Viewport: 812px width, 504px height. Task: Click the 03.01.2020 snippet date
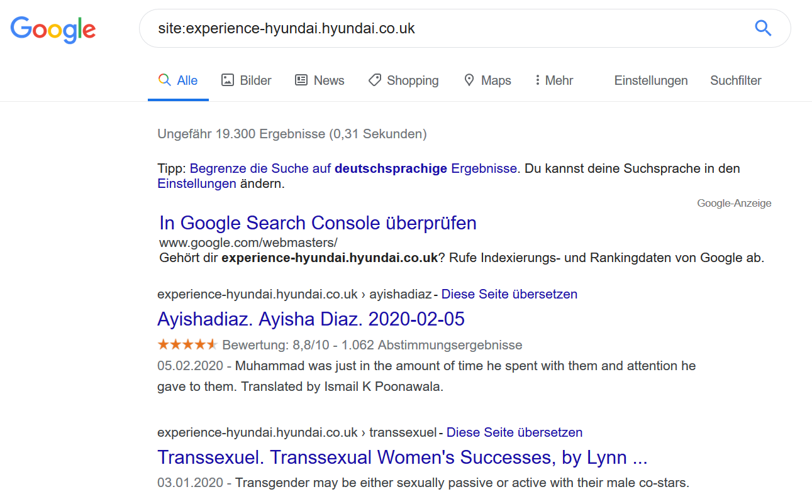(x=190, y=483)
